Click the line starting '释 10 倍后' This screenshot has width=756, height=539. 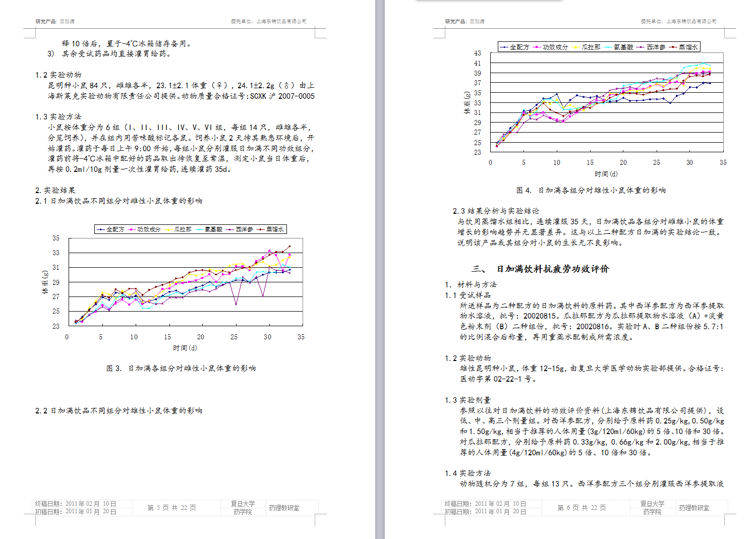127,43
